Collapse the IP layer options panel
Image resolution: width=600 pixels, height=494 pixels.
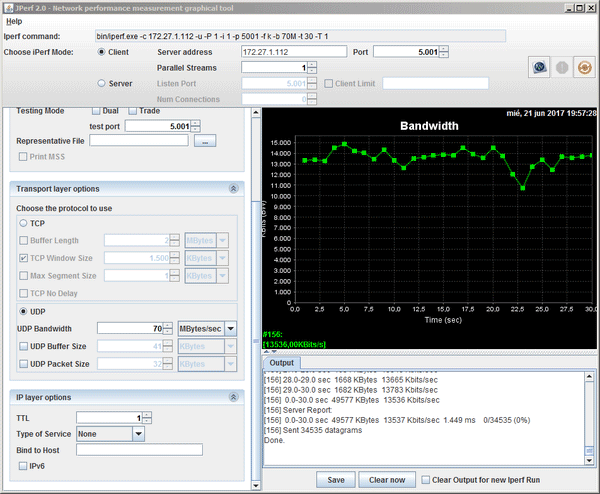[x=233, y=397]
